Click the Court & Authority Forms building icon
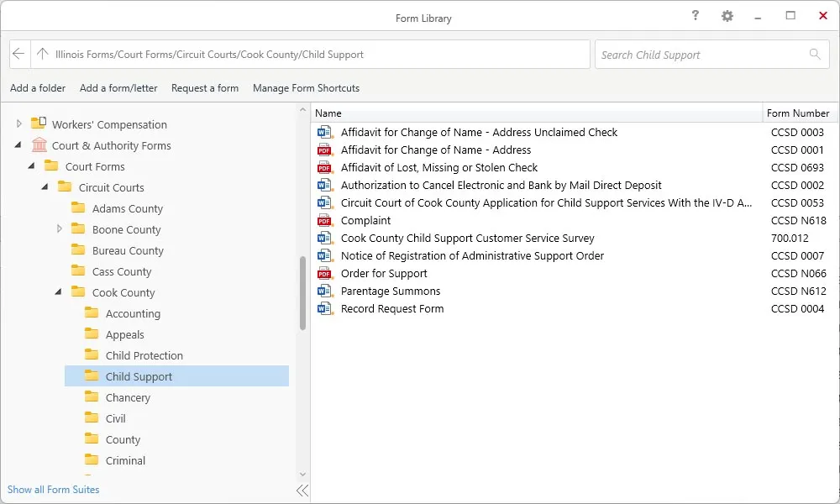The width and height of the screenshot is (840, 504). 39,145
